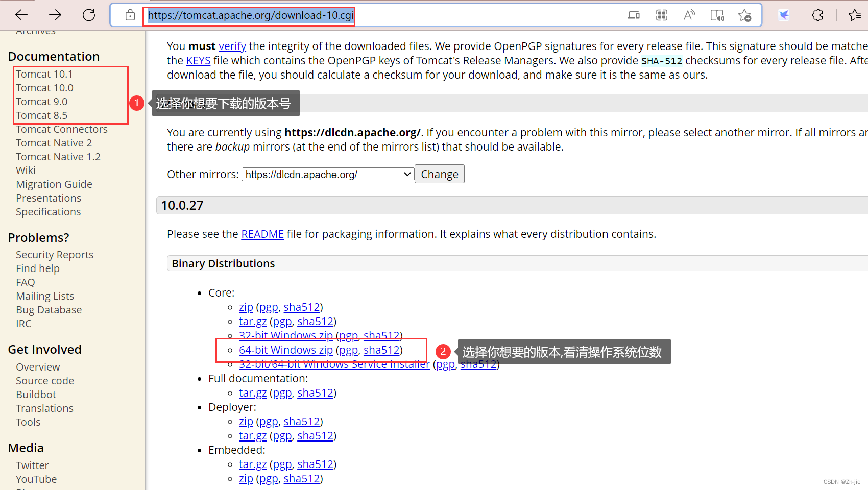
Task: Enter Immersive Reader mode
Action: (717, 15)
